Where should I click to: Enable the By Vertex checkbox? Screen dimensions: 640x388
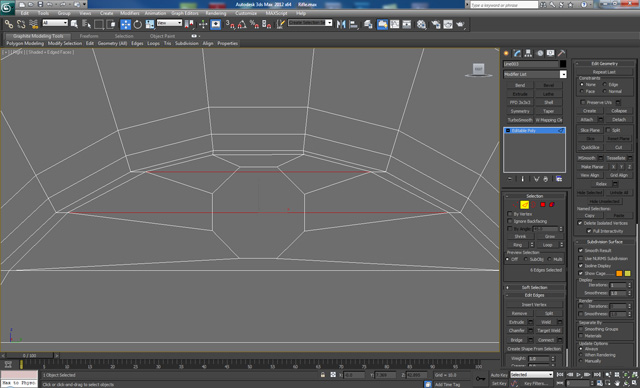click(x=510, y=214)
